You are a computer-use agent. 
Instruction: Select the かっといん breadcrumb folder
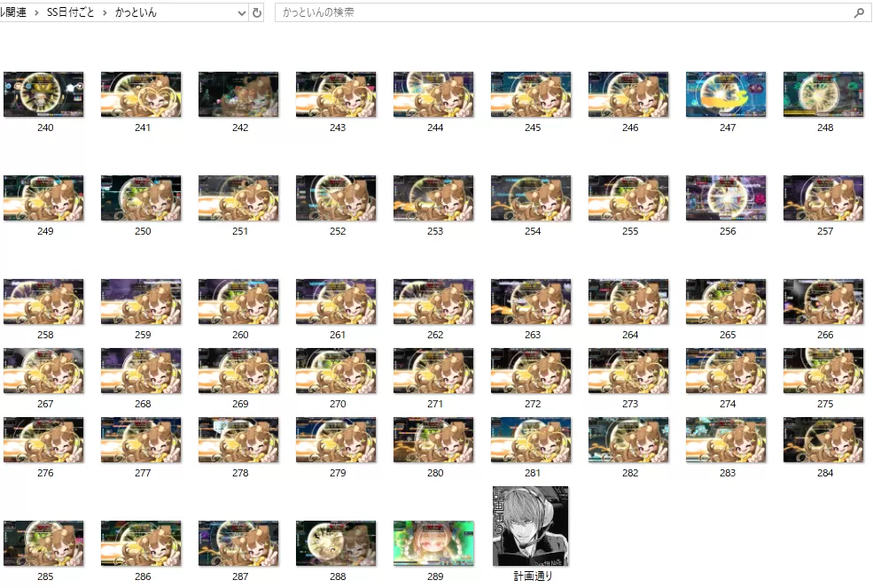(136, 12)
